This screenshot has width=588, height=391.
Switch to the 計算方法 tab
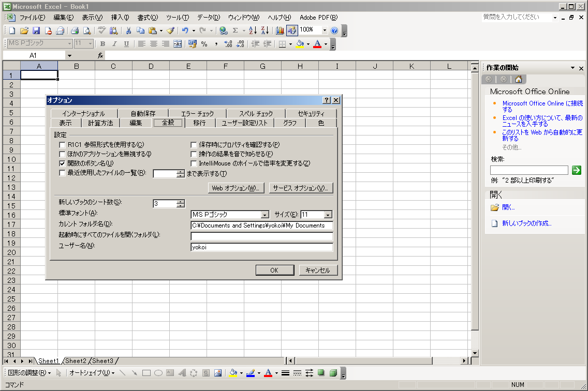(100, 123)
